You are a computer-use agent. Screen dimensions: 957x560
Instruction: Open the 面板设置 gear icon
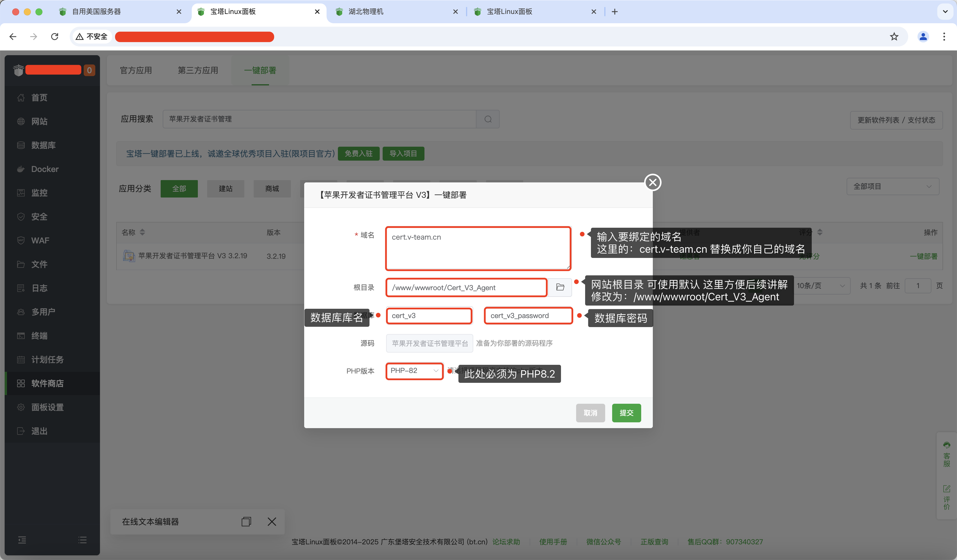click(21, 407)
